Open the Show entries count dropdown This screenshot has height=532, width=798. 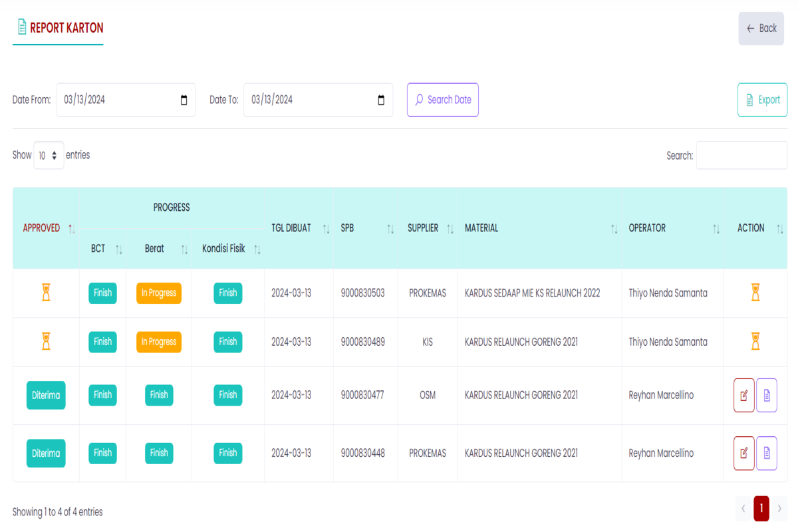pyautogui.click(x=49, y=156)
